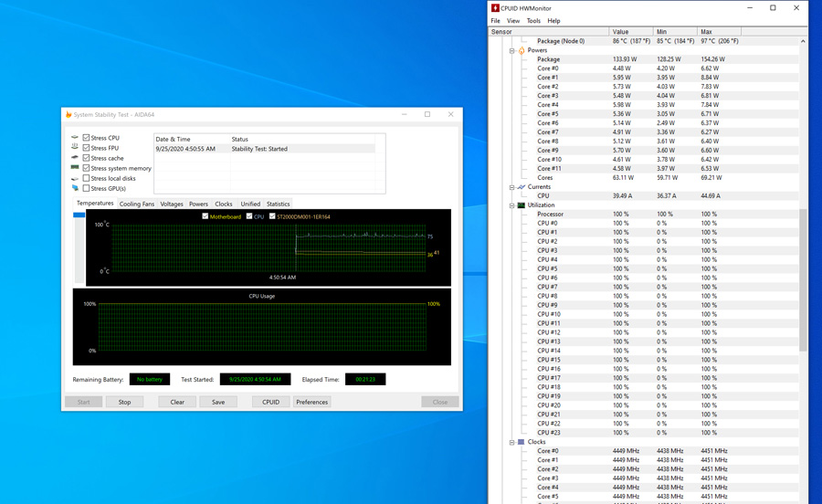Image resolution: width=822 pixels, height=504 pixels.
Task: Toggle CPU temperature graph checkbox
Action: point(249,215)
